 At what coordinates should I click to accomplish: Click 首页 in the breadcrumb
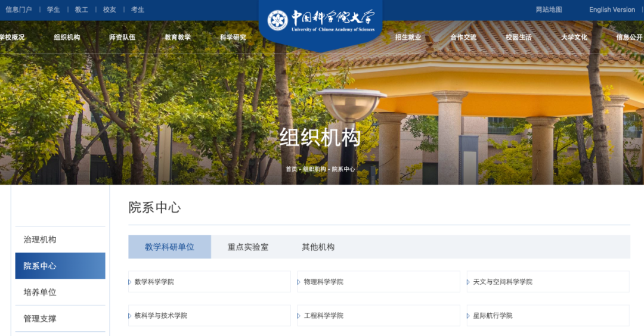click(291, 169)
